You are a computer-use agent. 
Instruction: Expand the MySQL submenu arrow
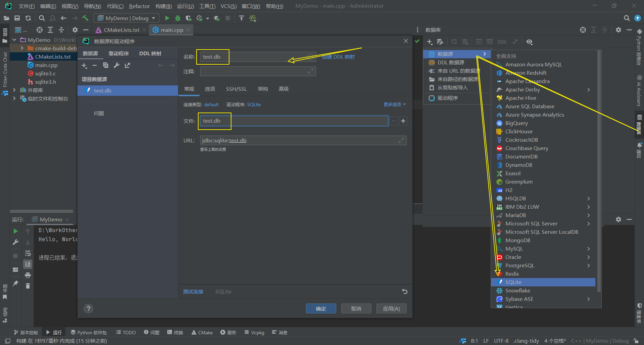pyautogui.click(x=588, y=249)
